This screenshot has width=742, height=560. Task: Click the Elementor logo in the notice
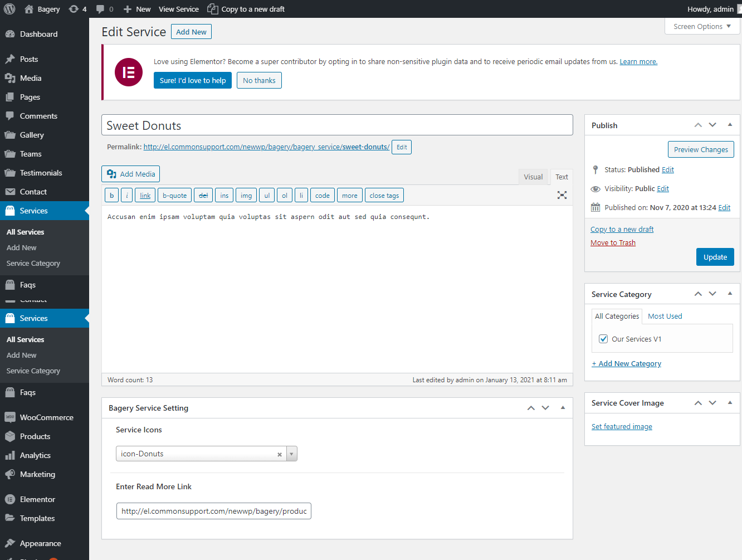pos(129,72)
